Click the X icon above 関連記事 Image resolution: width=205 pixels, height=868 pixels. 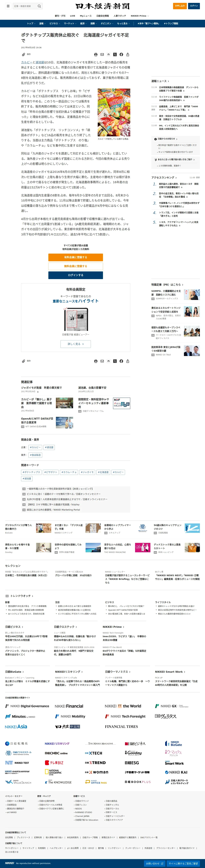pos(115,361)
